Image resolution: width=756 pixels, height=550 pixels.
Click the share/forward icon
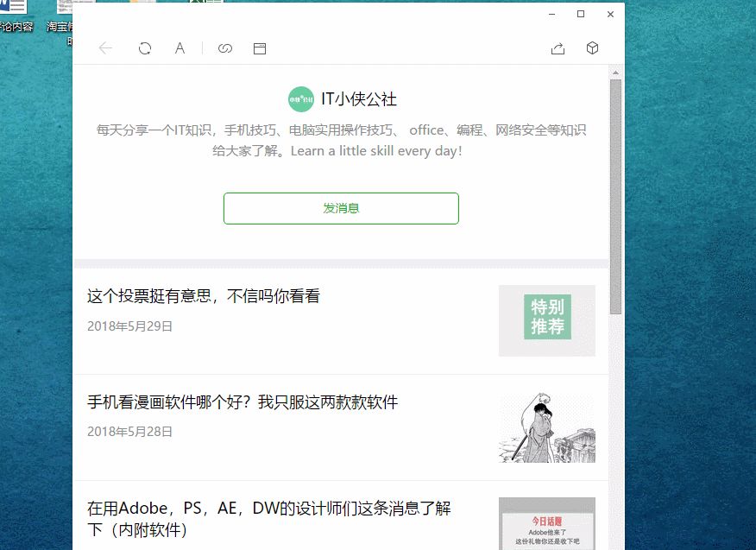point(558,48)
